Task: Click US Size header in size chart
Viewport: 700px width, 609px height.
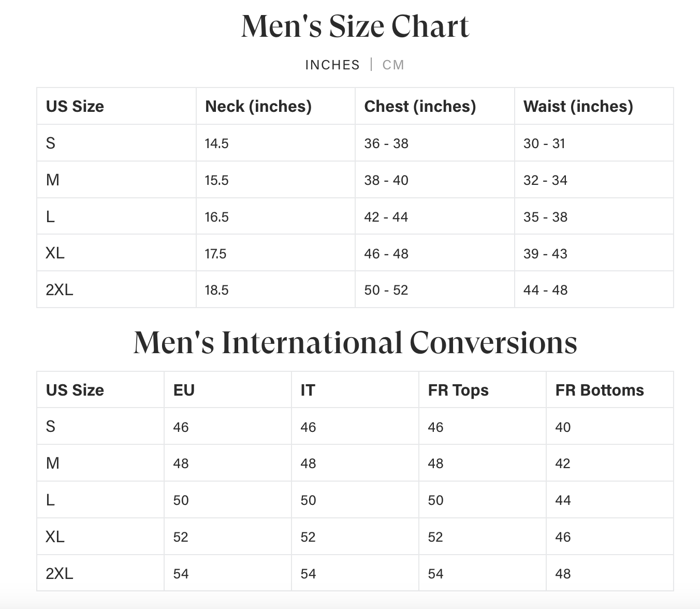Action: [x=75, y=106]
